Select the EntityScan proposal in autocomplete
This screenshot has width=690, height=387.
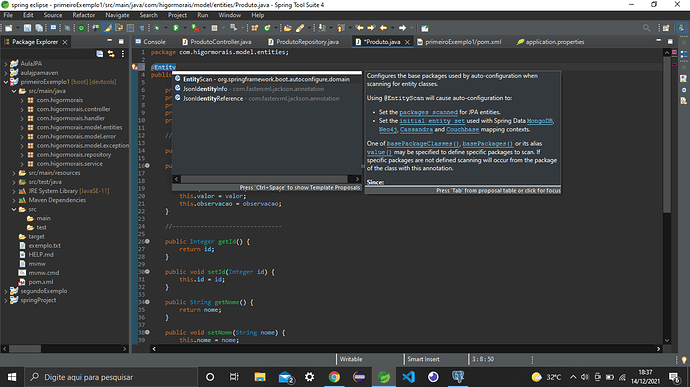pos(266,79)
